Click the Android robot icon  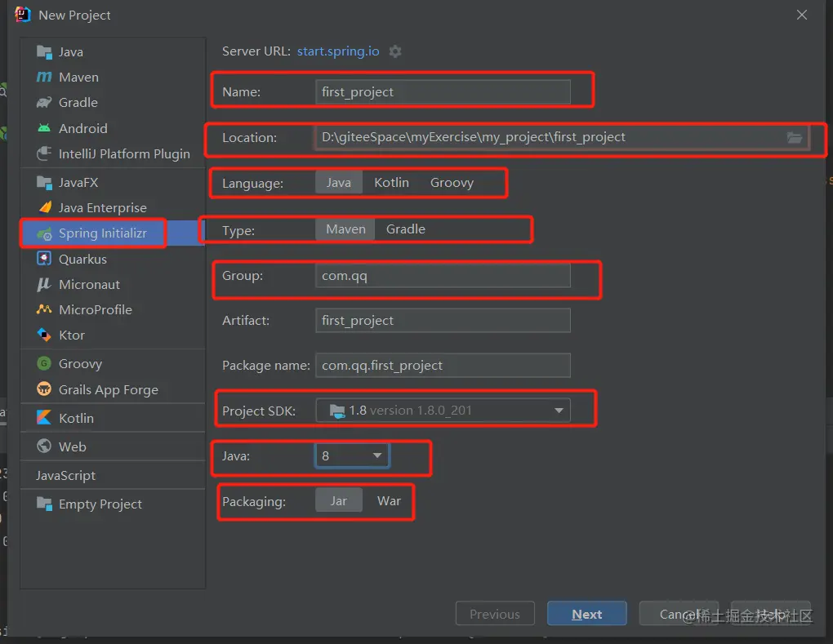point(44,128)
